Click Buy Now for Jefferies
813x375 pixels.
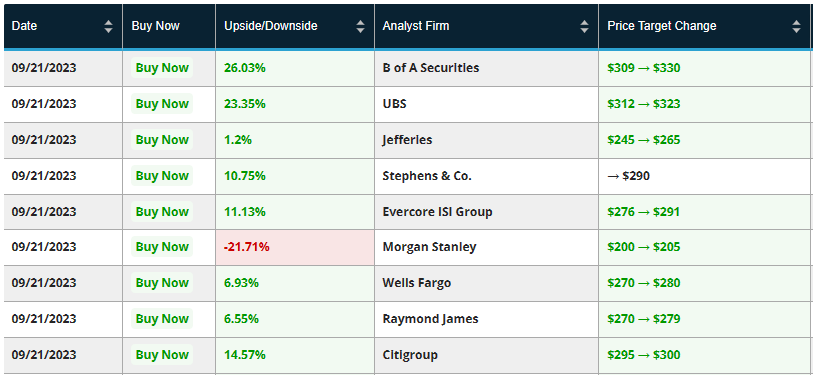[x=162, y=140]
